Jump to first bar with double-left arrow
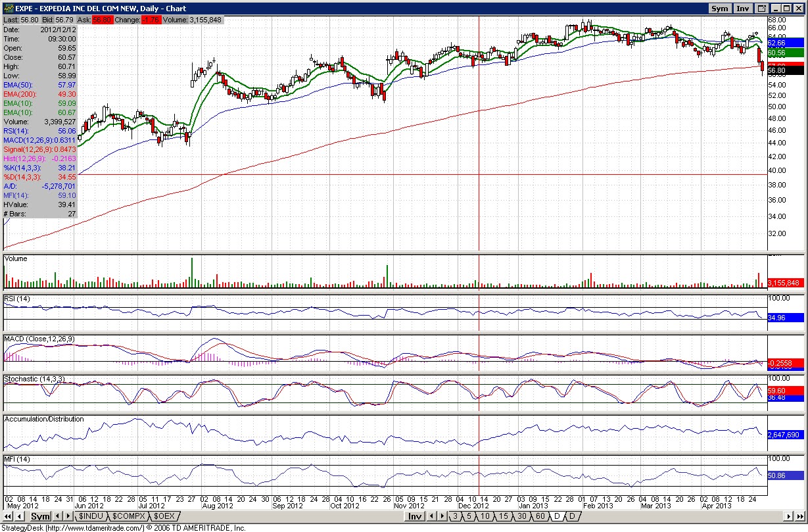Image resolution: width=808 pixels, height=532 pixels. click(8, 516)
